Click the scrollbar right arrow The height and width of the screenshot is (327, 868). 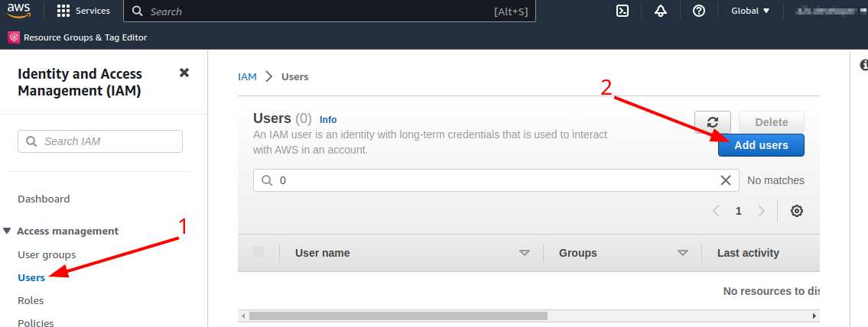coord(814,316)
